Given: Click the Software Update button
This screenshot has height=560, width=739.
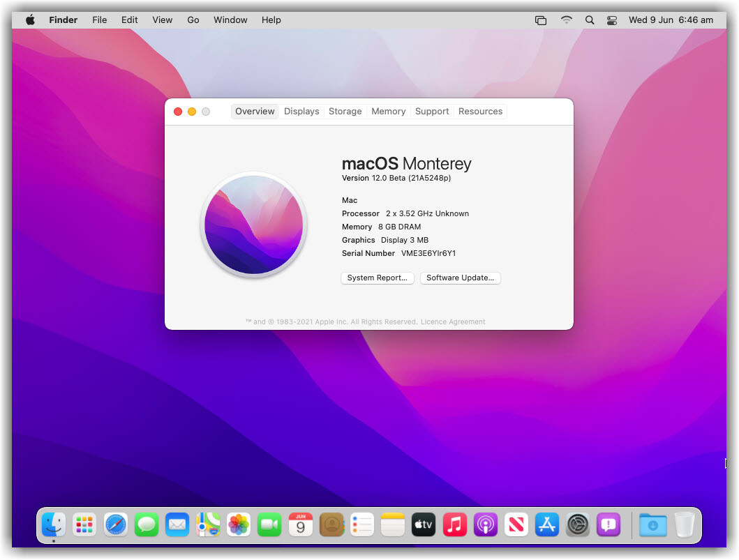Looking at the screenshot, I should click(460, 278).
